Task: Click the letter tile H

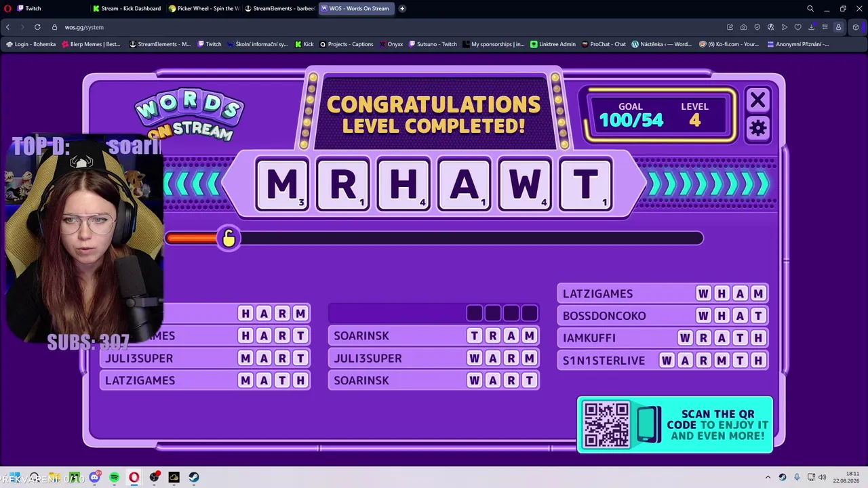Action: tap(403, 184)
